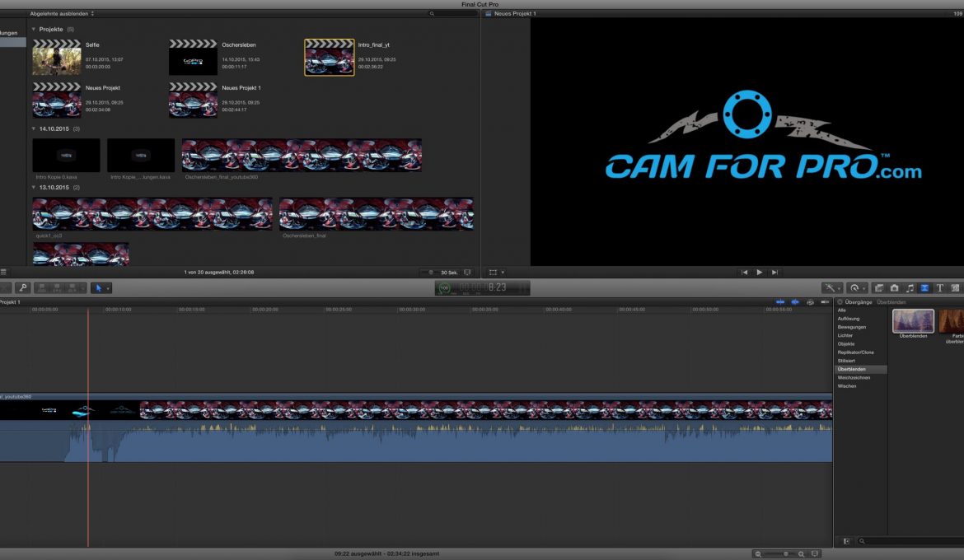Select the Oschersleben project thumbnail
The width and height of the screenshot is (964, 560).
pos(193,57)
